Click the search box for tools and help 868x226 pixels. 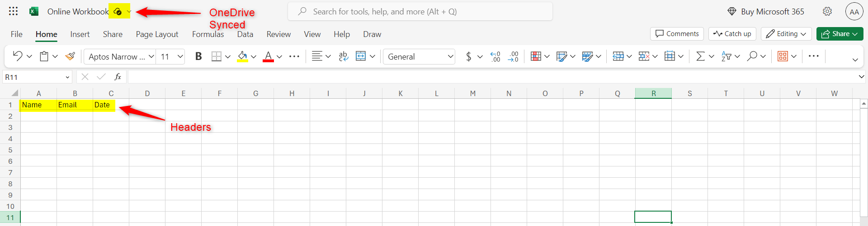tap(420, 12)
